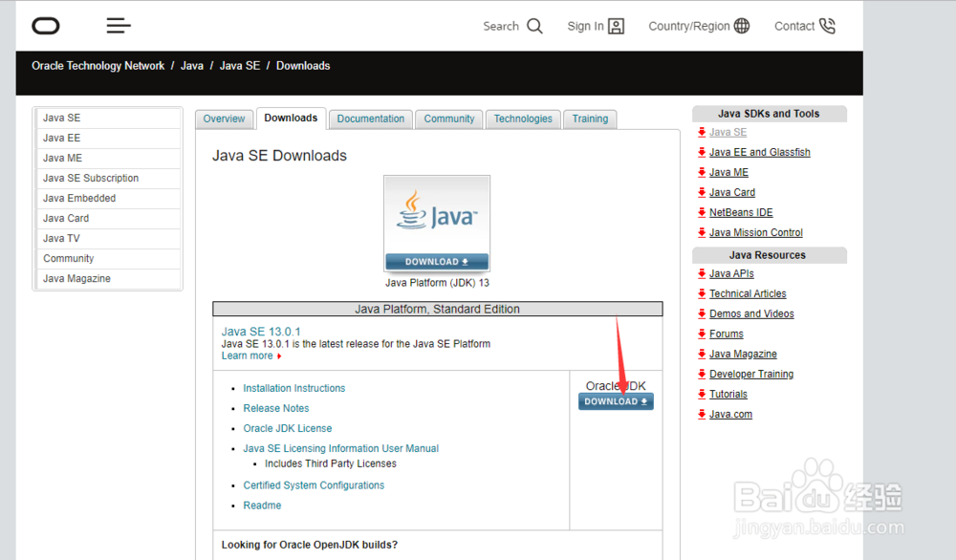
Task: Open Java SE Licensing Information User Manual
Action: (x=341, y=448)
